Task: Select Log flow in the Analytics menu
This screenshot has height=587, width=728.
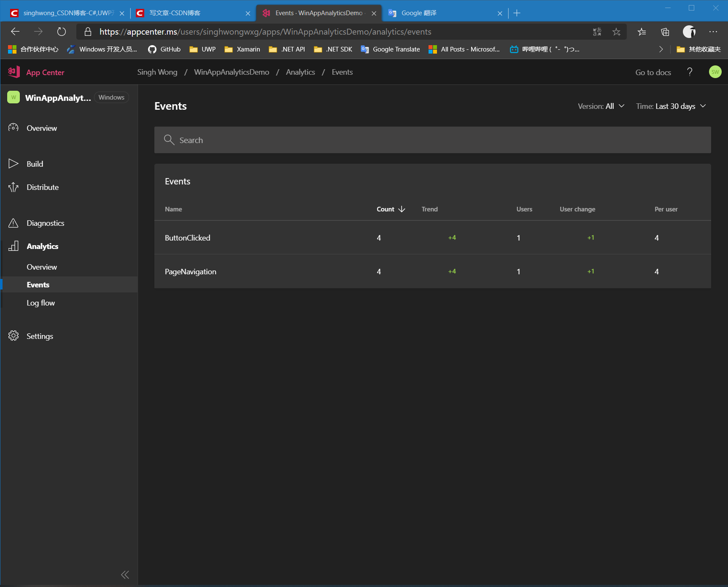Action: click(x=40, y=303)
